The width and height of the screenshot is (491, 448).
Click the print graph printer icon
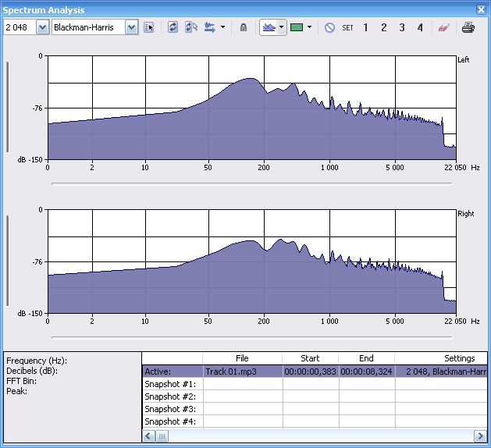click(468, 27)
